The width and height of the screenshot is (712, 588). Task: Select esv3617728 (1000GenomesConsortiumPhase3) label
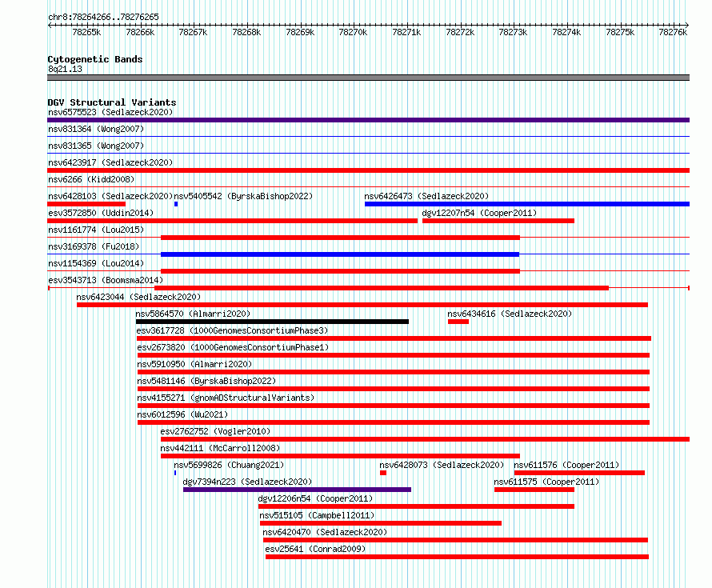232,330
